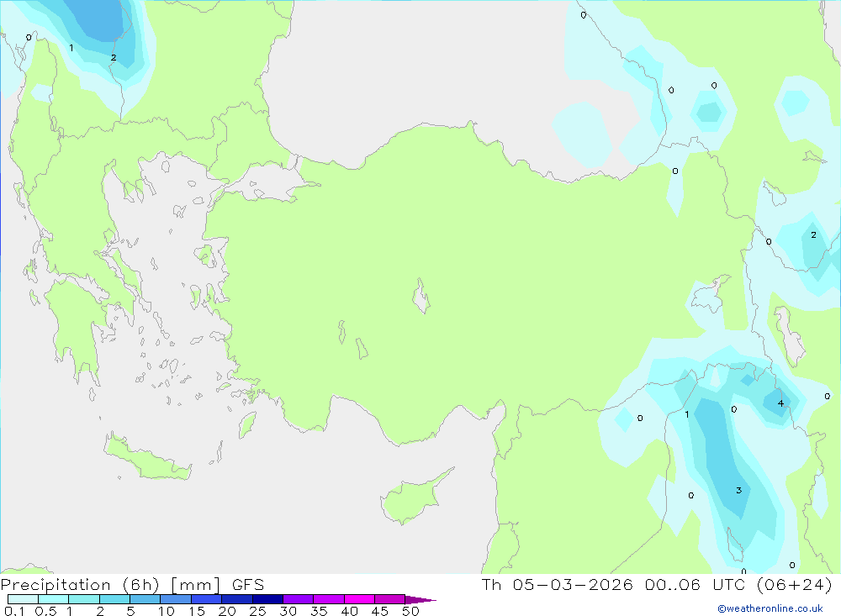Click legend label '0.1'
841x616 pixels.
tap(14, 611)
